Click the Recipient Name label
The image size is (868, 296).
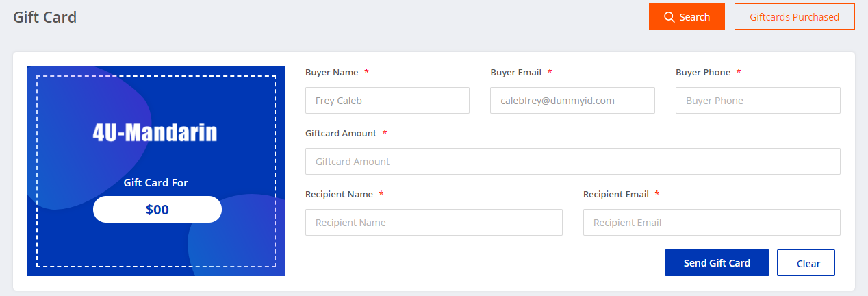click(339, 194)
